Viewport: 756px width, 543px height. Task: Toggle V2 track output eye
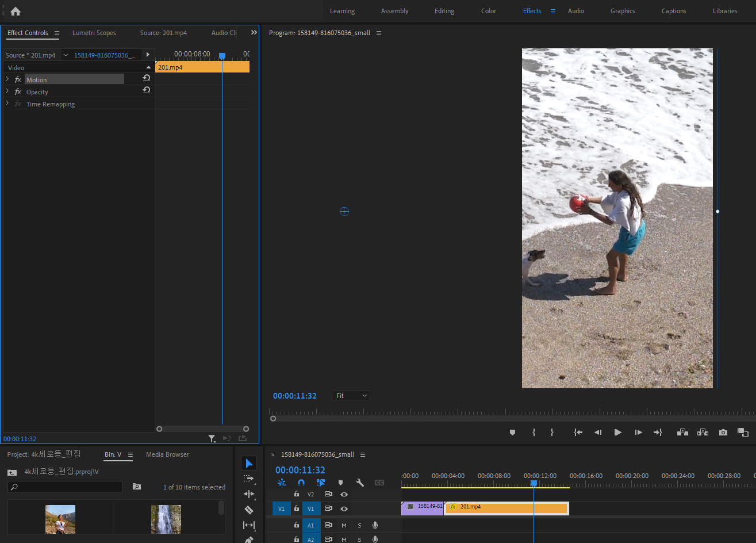pyautogui.click(x=344, y=494)
